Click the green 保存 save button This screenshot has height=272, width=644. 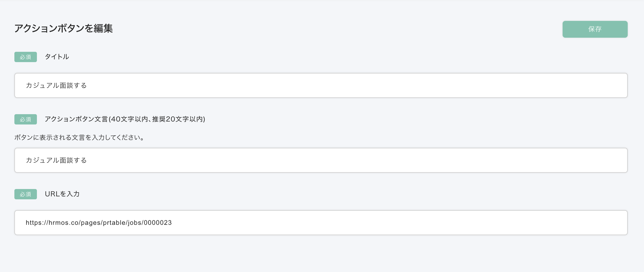pyautogui.click(x=595, y=29)
